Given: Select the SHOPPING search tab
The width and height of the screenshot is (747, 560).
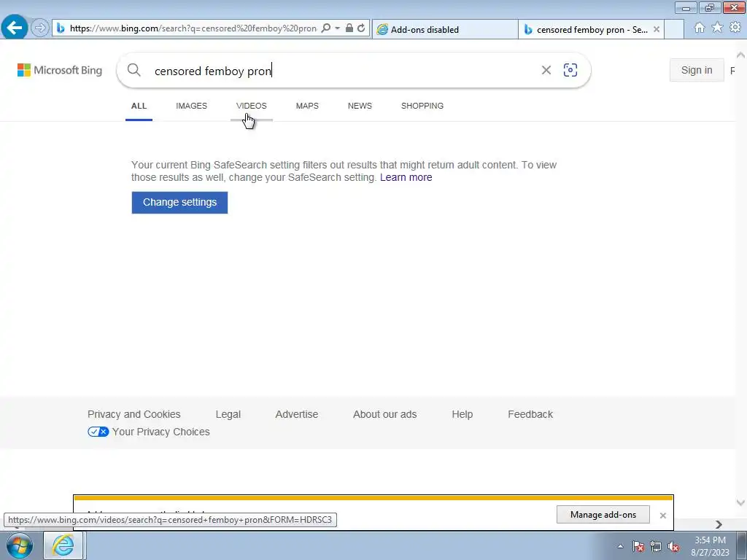Looking at the screenshot, I should pyautogui.click(x=422, y=106).
